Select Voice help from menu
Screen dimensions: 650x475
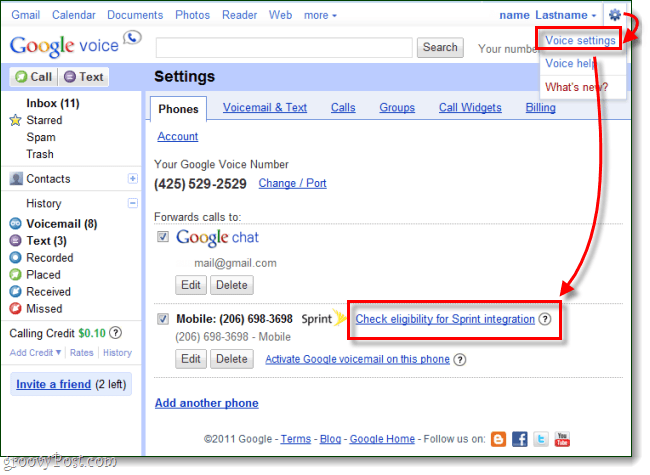[x=570, y=63]
